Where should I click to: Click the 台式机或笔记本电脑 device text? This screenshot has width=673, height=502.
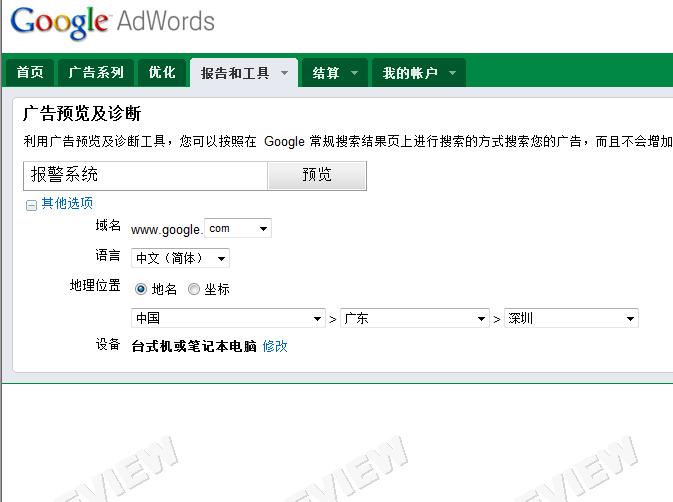(194, 346)
